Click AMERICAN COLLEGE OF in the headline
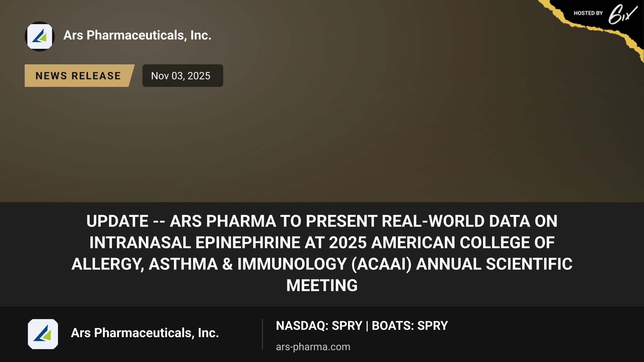The height and width of the screenshot is (362, 644). (x=463, y=243)
